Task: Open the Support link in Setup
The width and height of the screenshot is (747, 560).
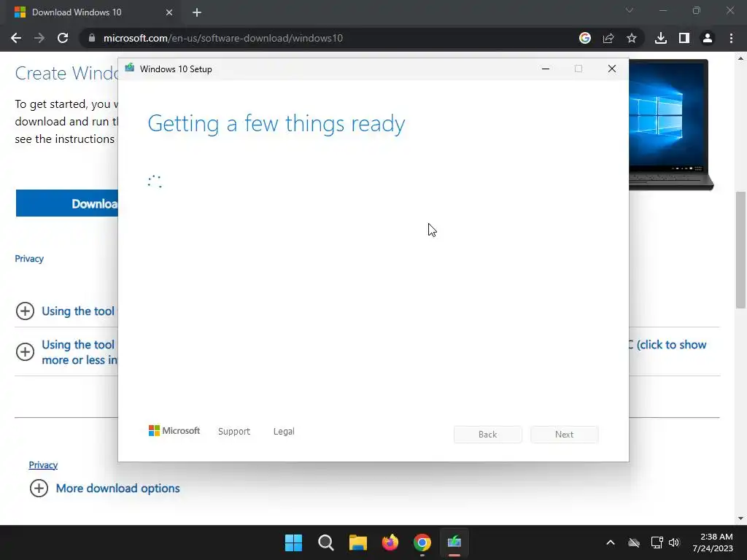Action: point(234,432)
